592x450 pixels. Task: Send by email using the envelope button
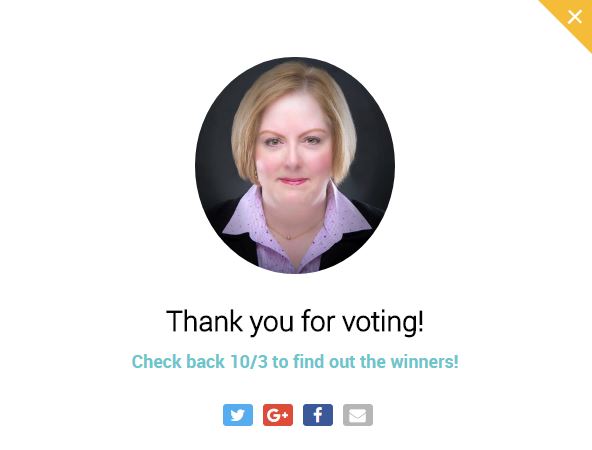click(x=358, y=415)
